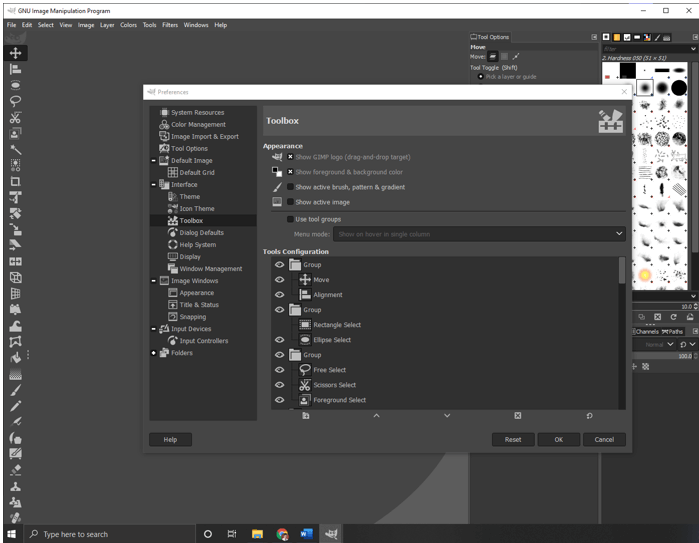Enable Use tool groups checkbox
Screen dimensions: 699x543
pos(290,219)
